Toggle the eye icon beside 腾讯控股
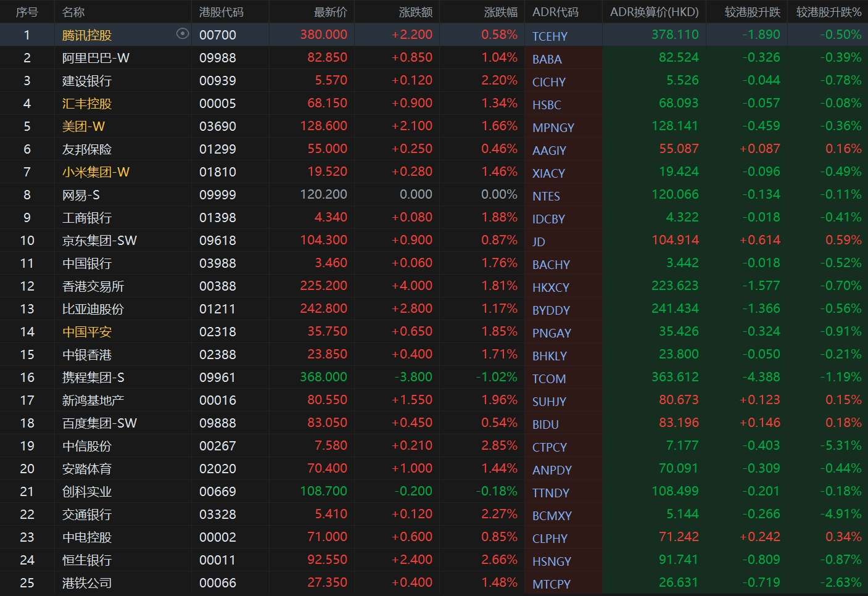The image size is (868, 596). (x=183, y=34)
